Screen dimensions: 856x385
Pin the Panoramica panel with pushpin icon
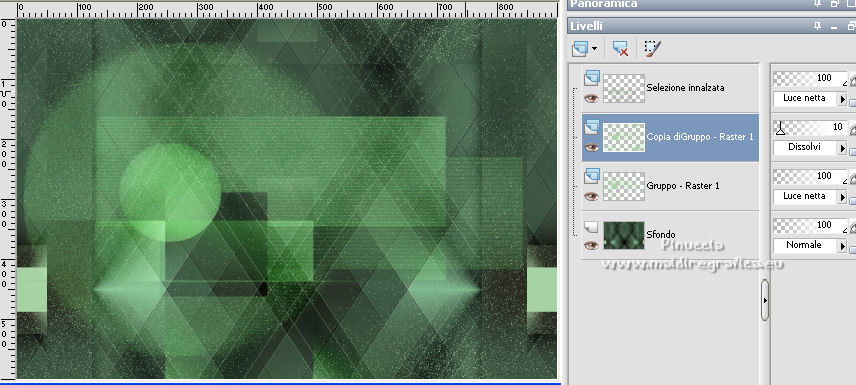click(817, 3)
